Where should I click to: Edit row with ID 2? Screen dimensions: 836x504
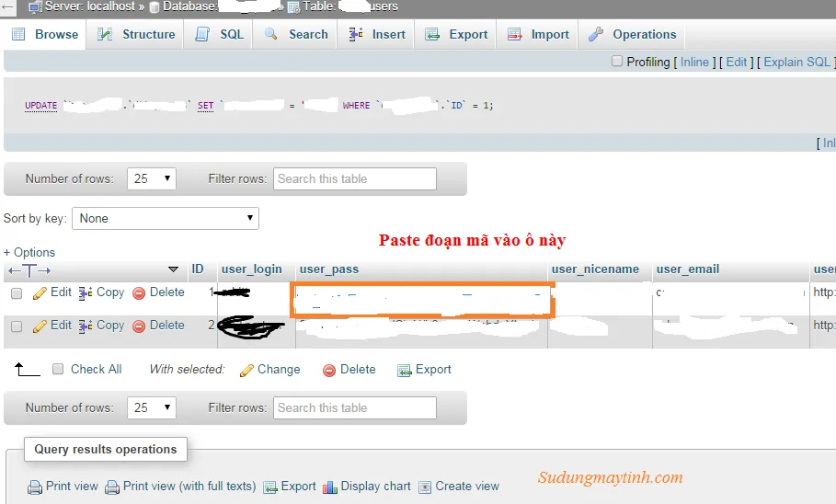52,326
